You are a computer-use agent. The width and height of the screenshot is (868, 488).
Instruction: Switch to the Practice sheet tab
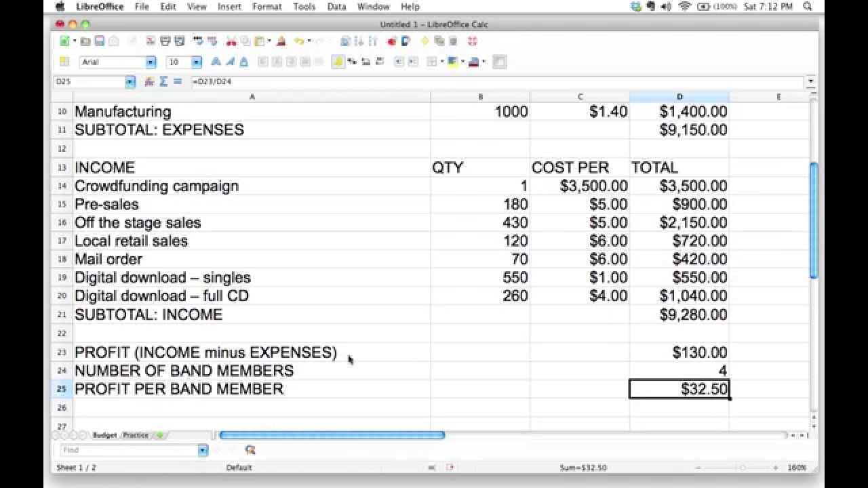(136, 434)
